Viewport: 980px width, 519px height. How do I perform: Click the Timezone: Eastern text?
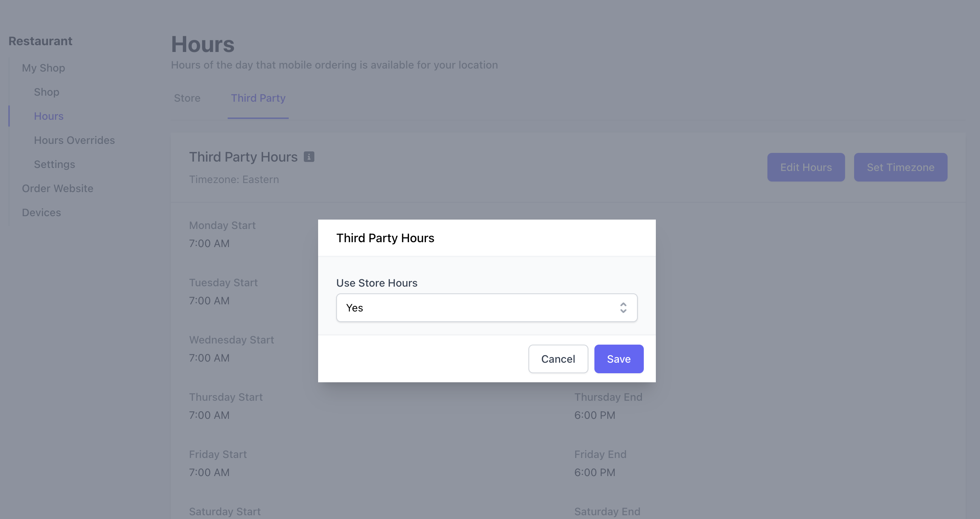click(x=234, y=179)
